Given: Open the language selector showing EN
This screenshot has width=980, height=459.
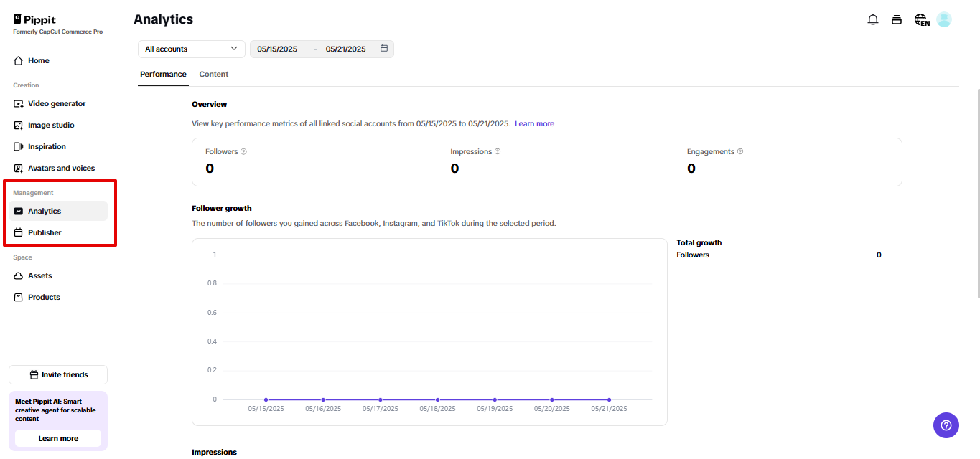Looking at the screenshot, I should (920, 20).
